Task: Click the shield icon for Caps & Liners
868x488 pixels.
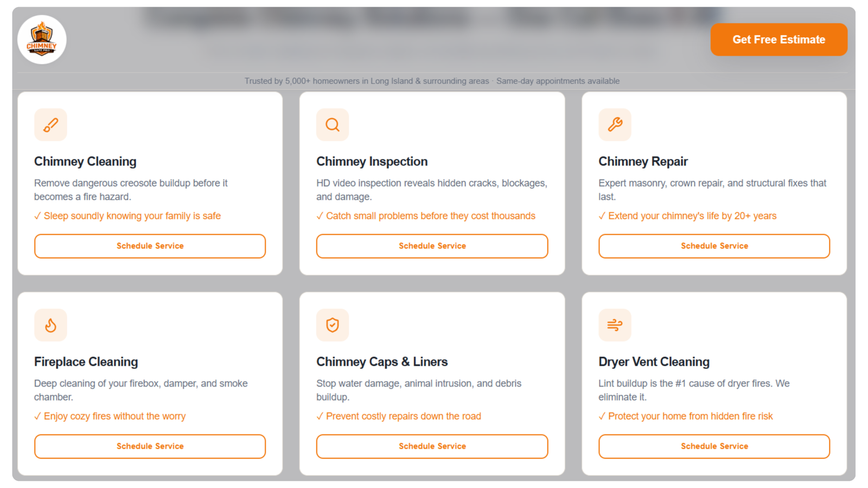Action: (x=333, y=325)
